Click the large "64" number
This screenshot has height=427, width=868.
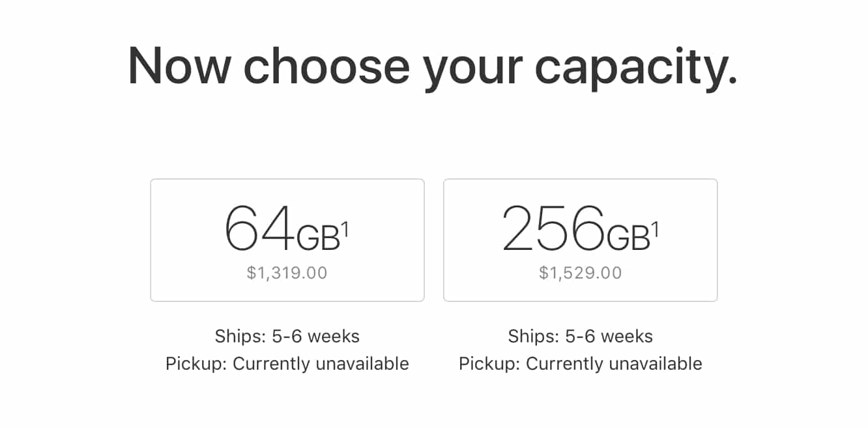[259, 229]
